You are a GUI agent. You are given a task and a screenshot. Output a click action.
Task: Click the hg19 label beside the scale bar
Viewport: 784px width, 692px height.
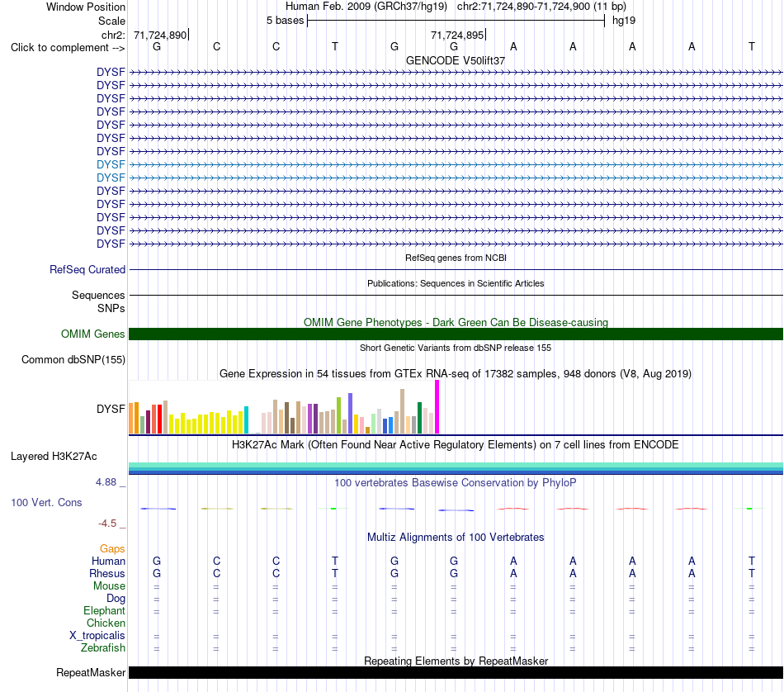point(624,21)
